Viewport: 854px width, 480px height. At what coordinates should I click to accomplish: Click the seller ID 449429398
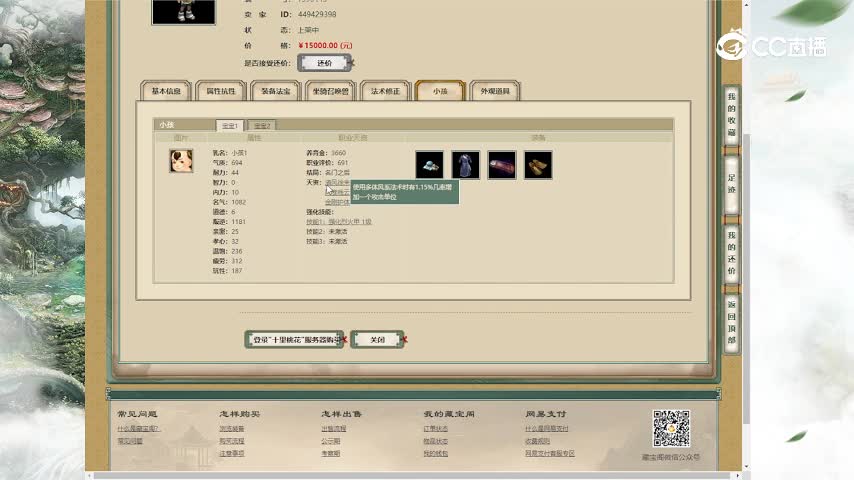tap(317, 14)
